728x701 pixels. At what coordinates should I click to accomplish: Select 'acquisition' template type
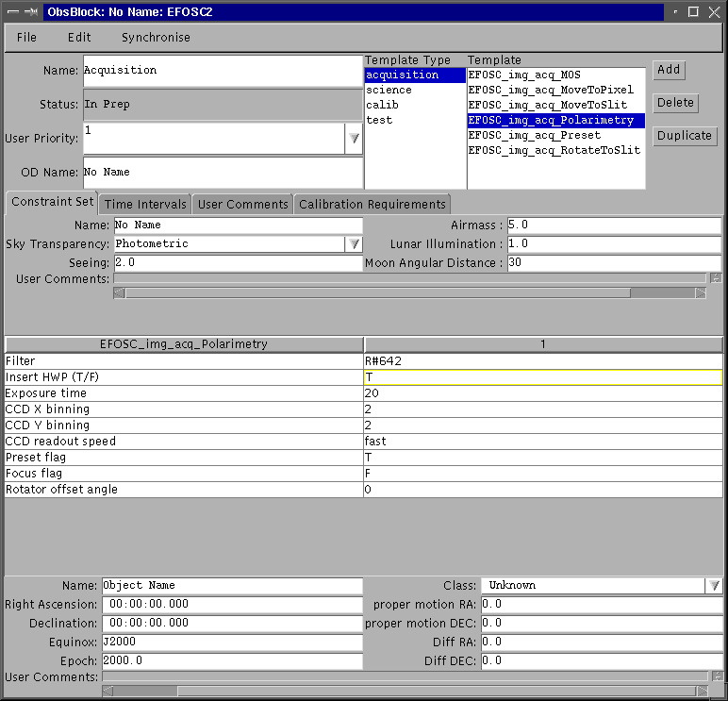[415, 75]
